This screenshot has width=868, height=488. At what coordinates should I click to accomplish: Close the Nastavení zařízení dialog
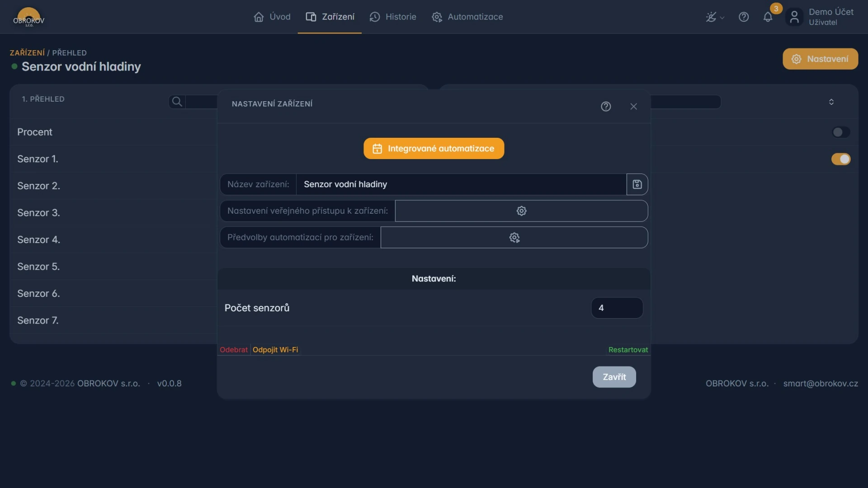633,106
